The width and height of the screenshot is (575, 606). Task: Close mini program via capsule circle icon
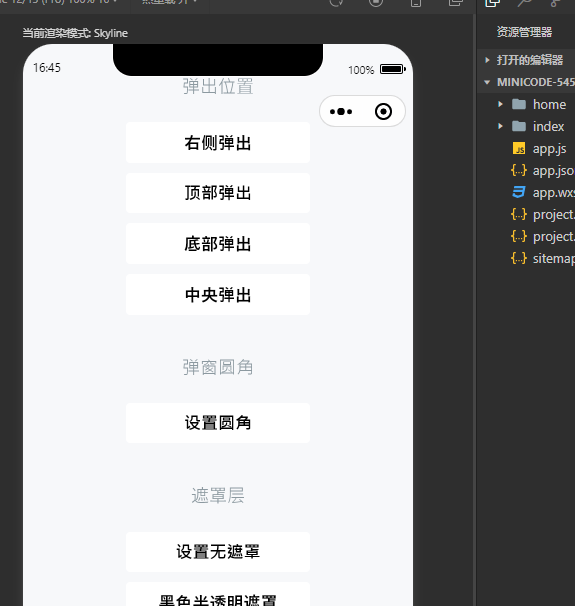pos(383,112)
